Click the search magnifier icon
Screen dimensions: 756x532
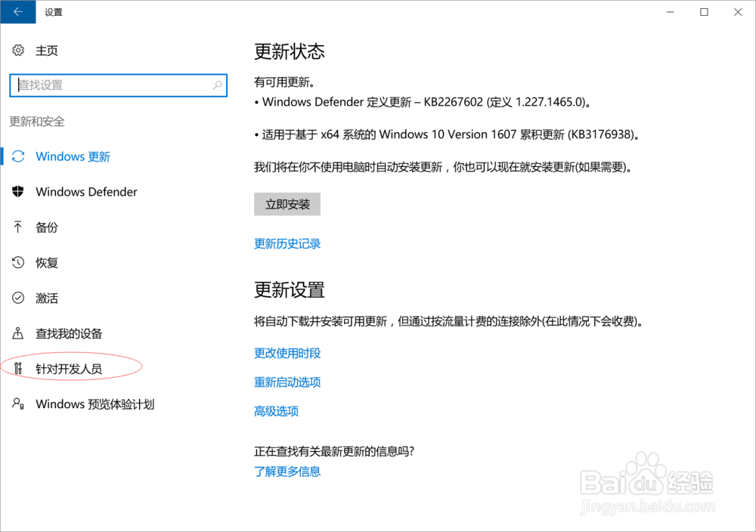tap(218, 85)
